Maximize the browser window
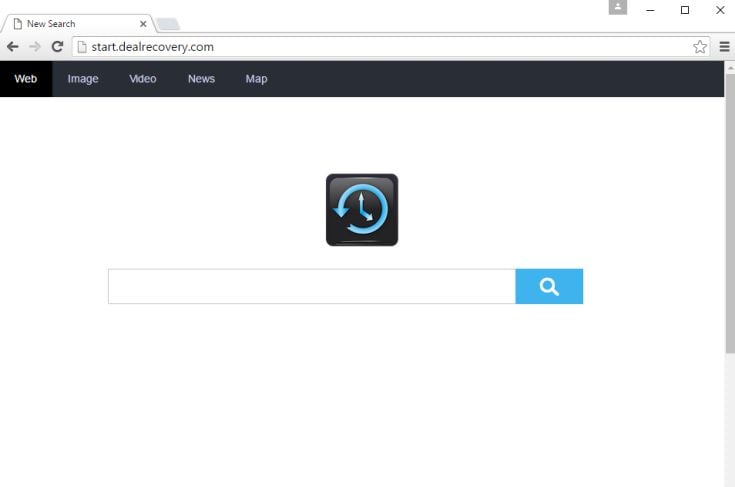 (685, 10)
